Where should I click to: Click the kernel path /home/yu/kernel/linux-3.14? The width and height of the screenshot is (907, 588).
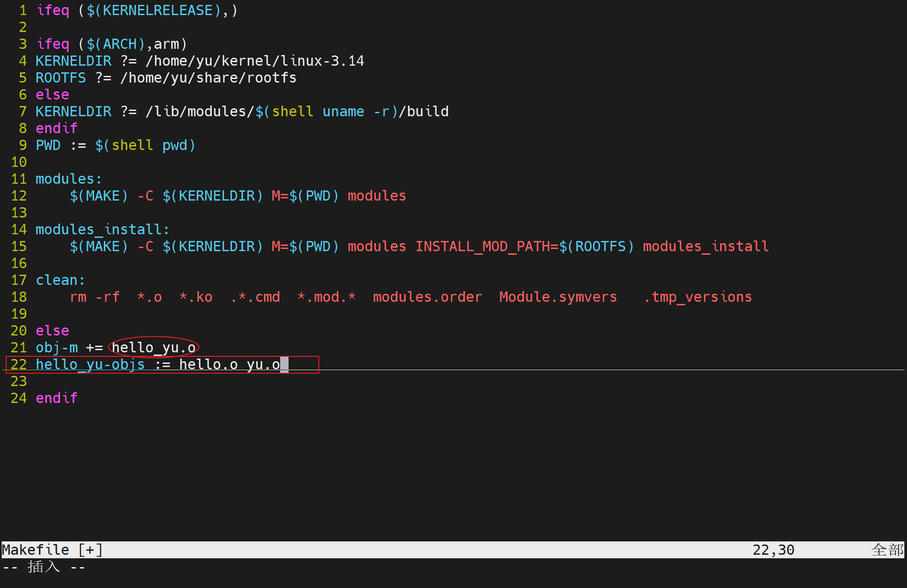255,61
